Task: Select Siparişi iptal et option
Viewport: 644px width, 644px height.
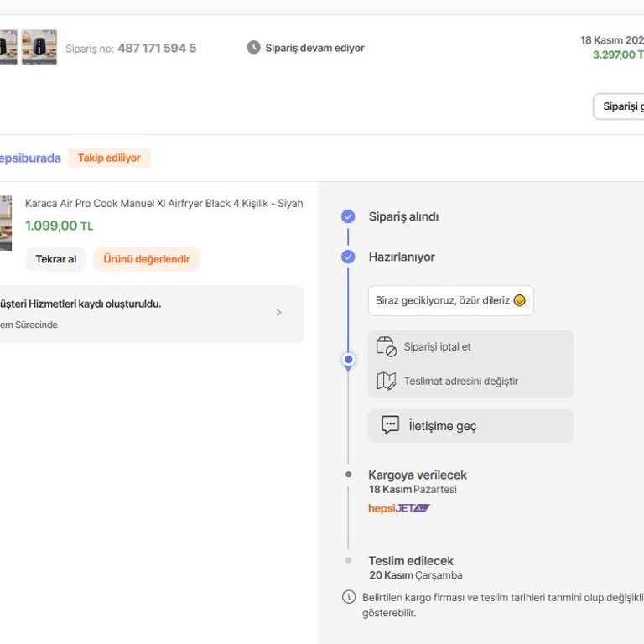Action: click(470, 346)
